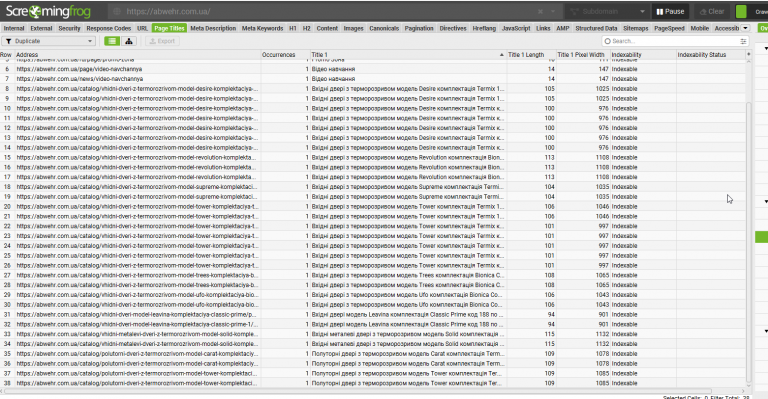Select row 15 Revolution door address

(x=136, y=158)
